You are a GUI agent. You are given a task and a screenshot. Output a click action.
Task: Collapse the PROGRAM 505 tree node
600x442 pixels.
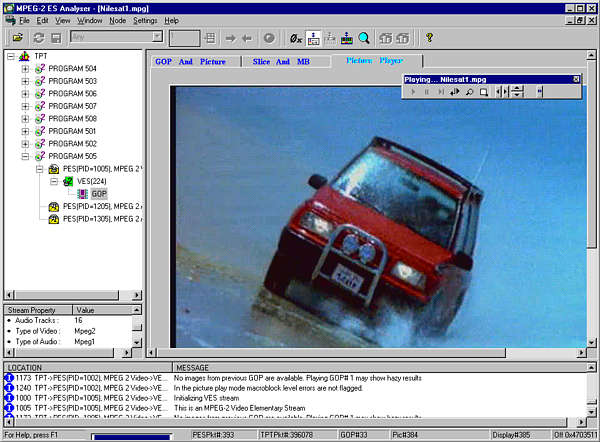click(x=25, y=156)
